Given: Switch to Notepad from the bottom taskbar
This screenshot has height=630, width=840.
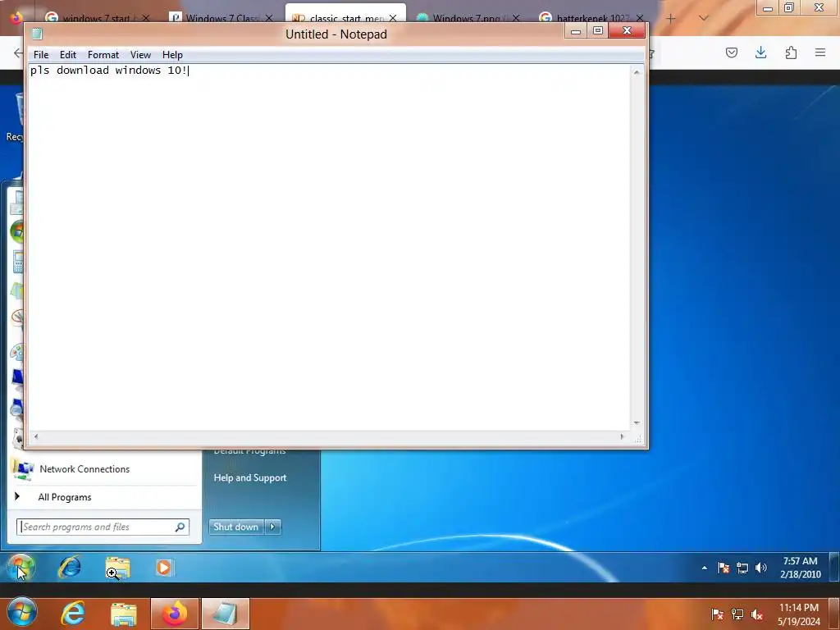Looking at the screenshot, I should (x=226, y=614).
